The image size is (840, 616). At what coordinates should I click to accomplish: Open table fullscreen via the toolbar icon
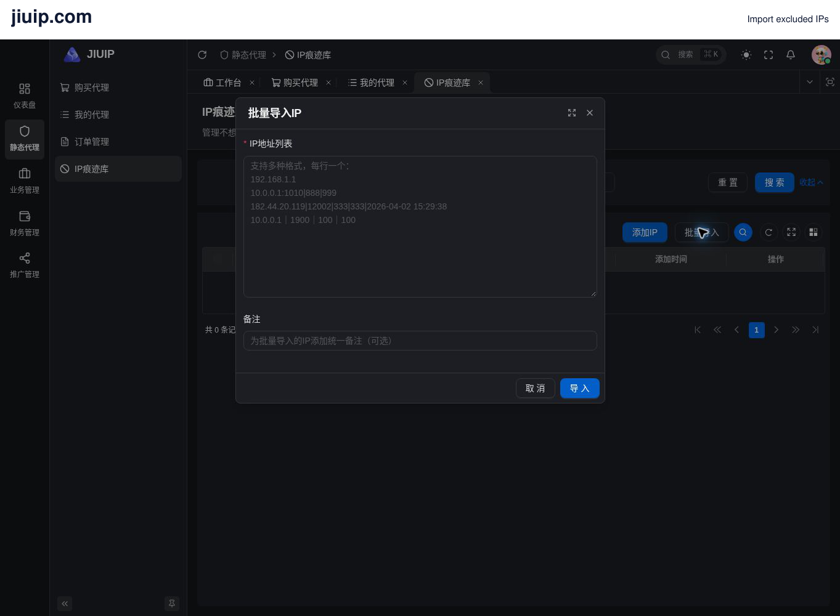(791, 232)
